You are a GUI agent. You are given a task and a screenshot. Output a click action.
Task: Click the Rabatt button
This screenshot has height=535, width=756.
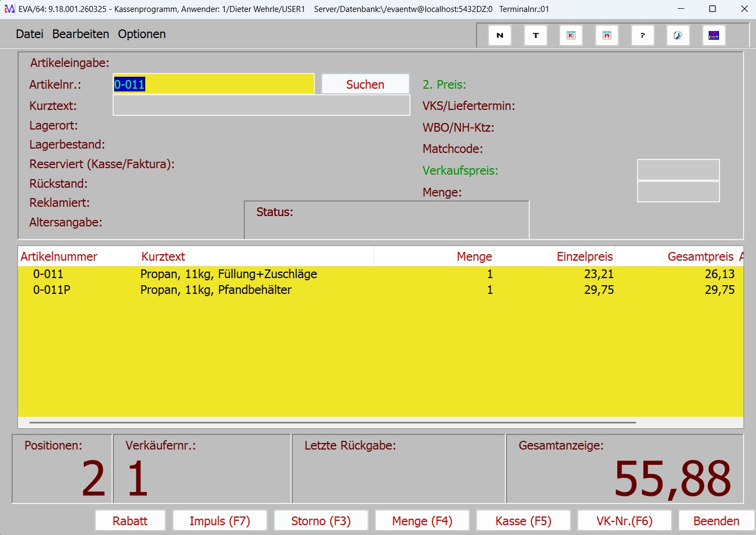(x=130, y=521)
